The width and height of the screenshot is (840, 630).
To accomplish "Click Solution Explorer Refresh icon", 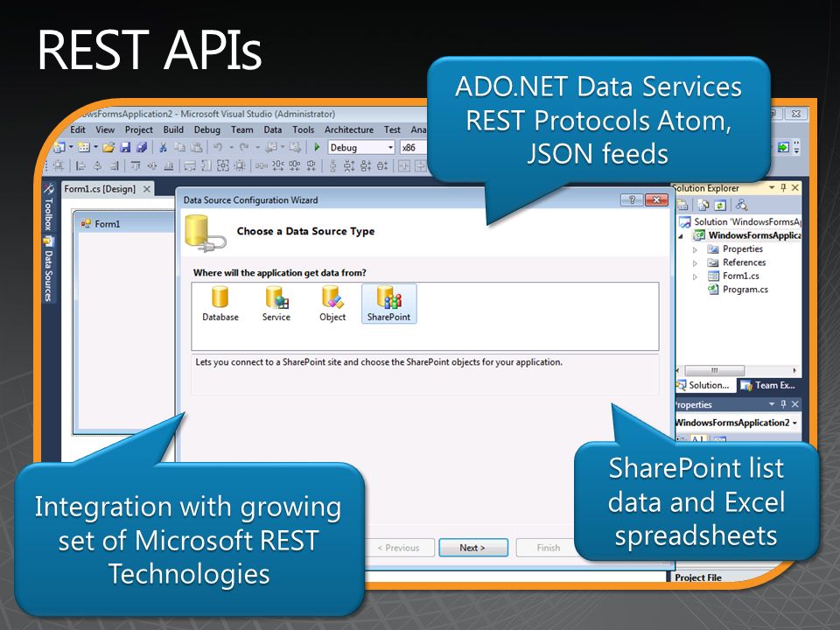I will click(720, 205).
